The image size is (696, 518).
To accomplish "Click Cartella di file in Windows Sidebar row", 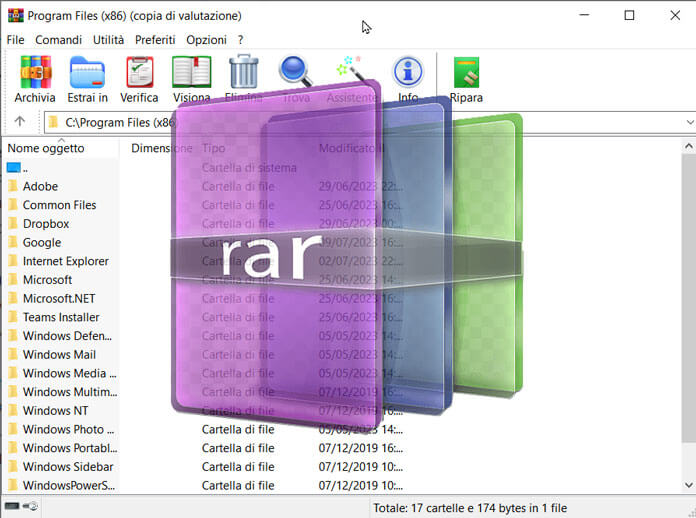I will click(238, 467).
